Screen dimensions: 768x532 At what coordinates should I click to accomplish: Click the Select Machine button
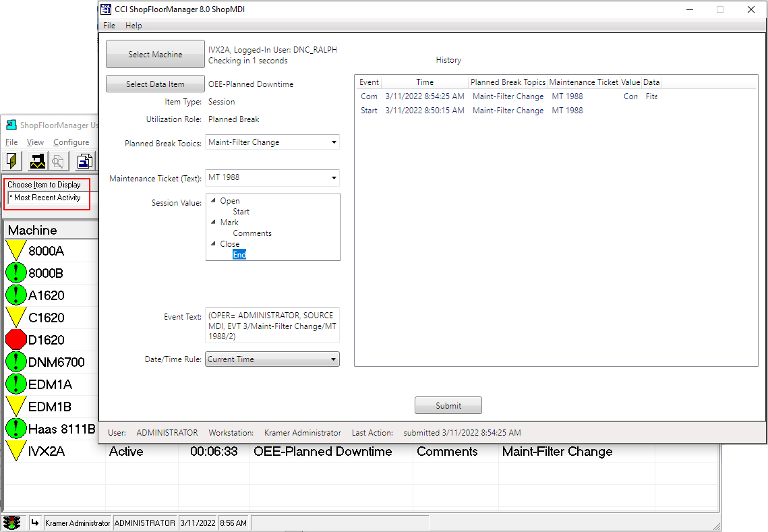tap(155, 54)
